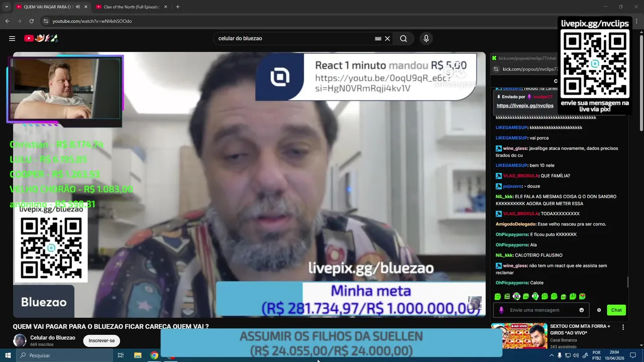
Task: Open the YouTube hamburger guide menu
Action: 12,38
